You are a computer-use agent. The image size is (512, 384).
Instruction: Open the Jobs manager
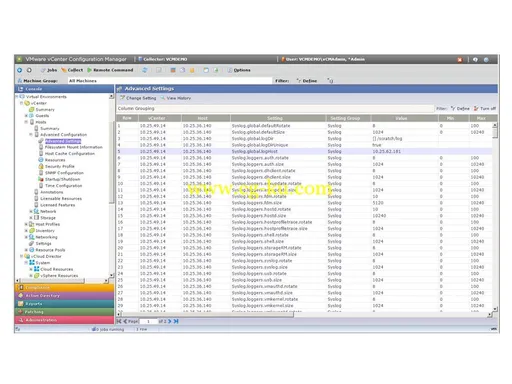pos(49,70)
